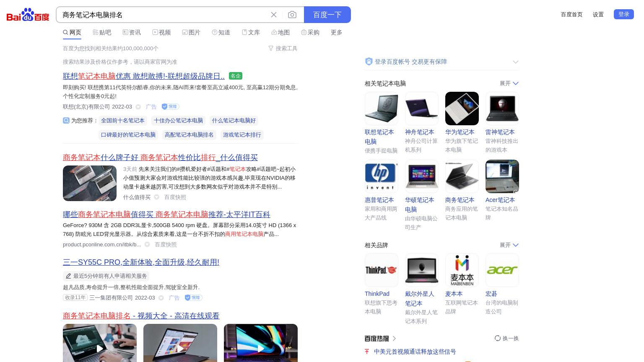This screenshot has height=362, width=644.
Task: Open 戴尔外星人笔记本 brand image
Action: pyautogui.click(x=422, y=270)
